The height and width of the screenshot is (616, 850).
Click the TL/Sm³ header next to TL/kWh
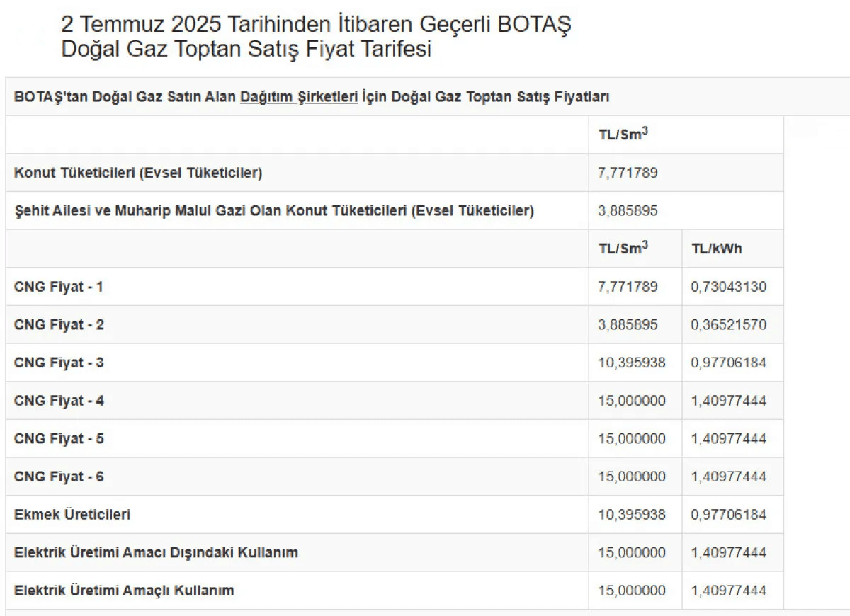point(623,248)
